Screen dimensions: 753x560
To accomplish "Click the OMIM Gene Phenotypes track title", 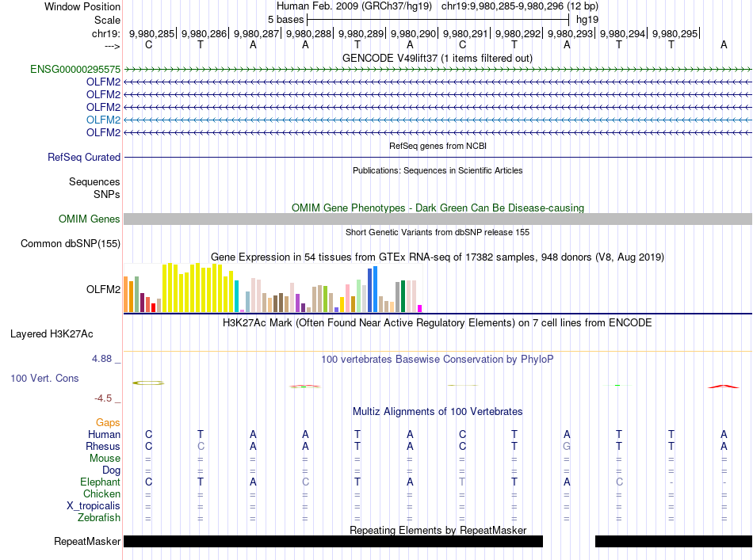I will pyautogui.click(x=438, y=208).
